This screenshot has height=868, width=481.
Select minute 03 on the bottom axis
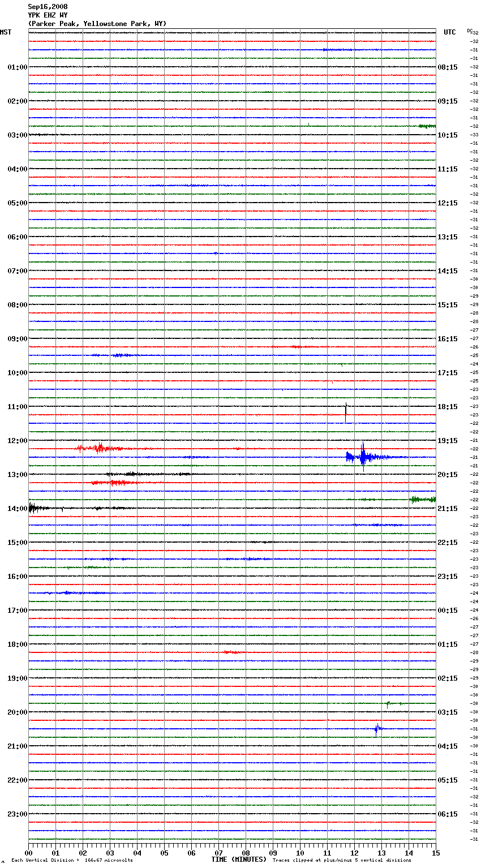[x=110, y=853]
